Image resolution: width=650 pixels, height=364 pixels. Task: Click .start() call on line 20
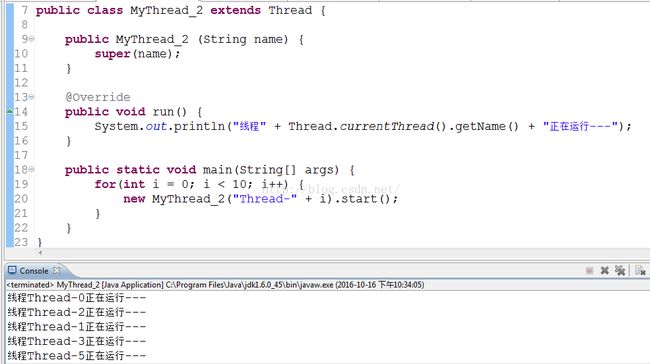coord(363,199)
